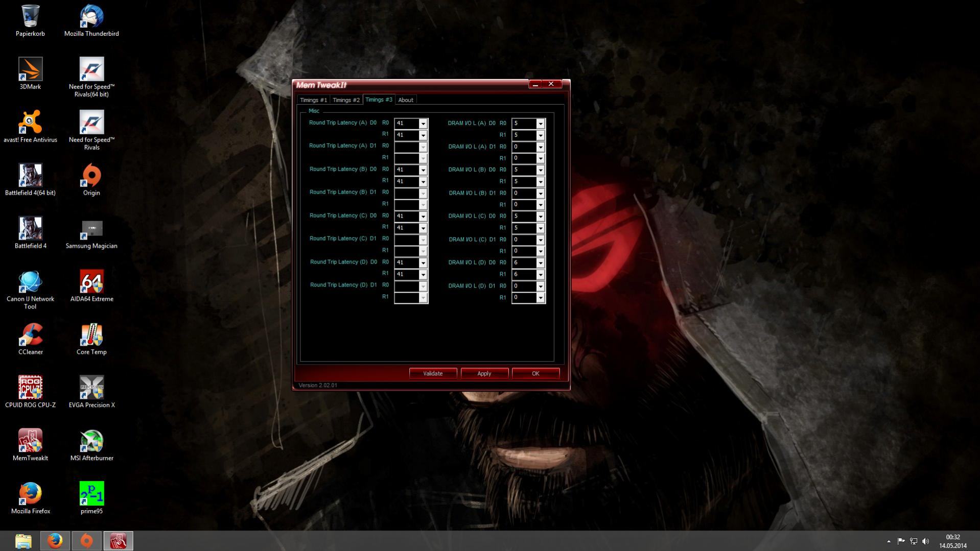980x551 pixels.
Task: Open CCleaner desktop icon
Action: (x=30, y=340)
